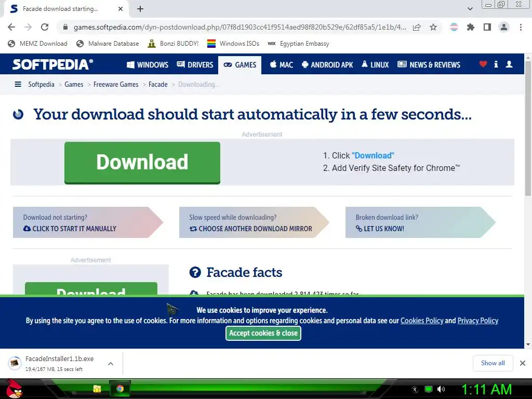
Task: Click the address bar URL field
Action: pyautogui.click(x=240, y=27)
